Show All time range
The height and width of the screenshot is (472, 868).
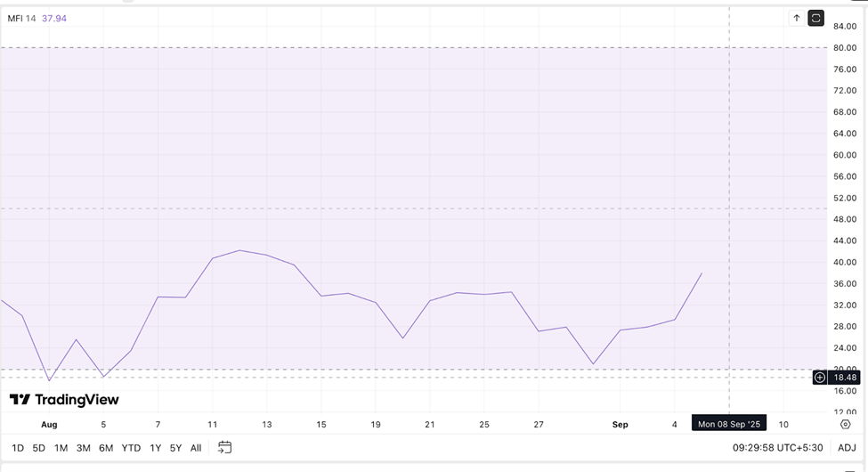(196, 448)
